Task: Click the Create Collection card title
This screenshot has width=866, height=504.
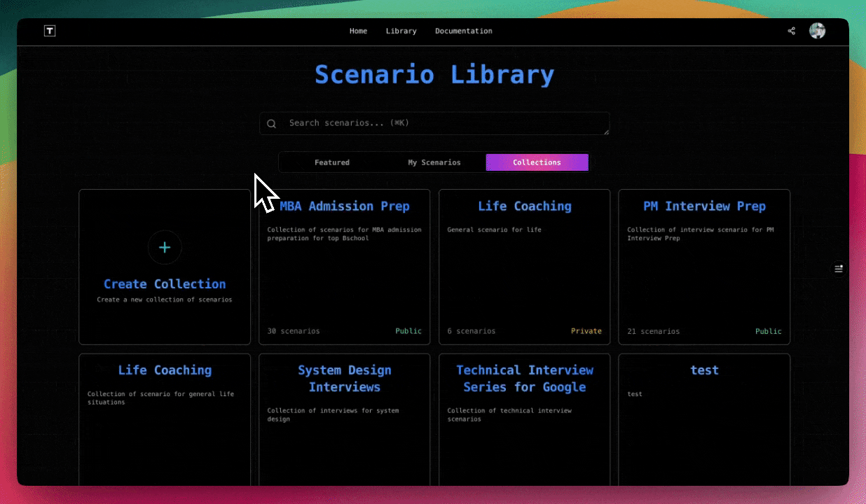Action: [165, 284]
